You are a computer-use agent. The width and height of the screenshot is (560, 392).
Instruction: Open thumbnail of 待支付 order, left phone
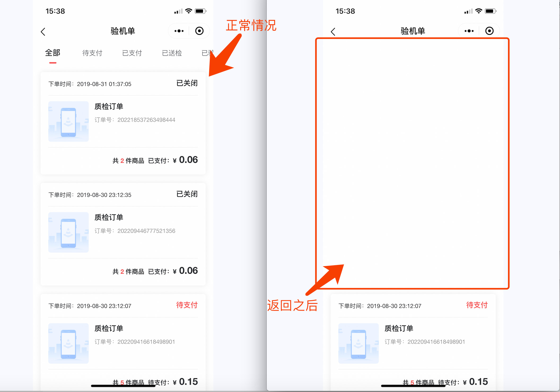tap(68, 343)
